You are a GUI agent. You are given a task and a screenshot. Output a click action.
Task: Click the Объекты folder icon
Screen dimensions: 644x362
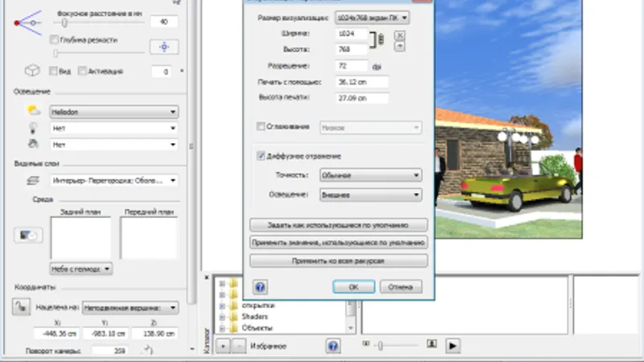[x=233, y=328]
